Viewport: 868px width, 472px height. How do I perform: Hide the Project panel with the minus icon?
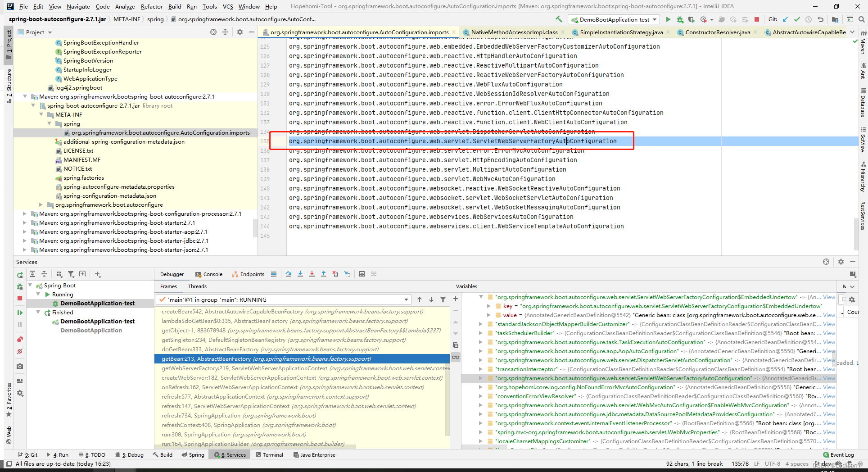pyautogui.click(x=252, y=32)
